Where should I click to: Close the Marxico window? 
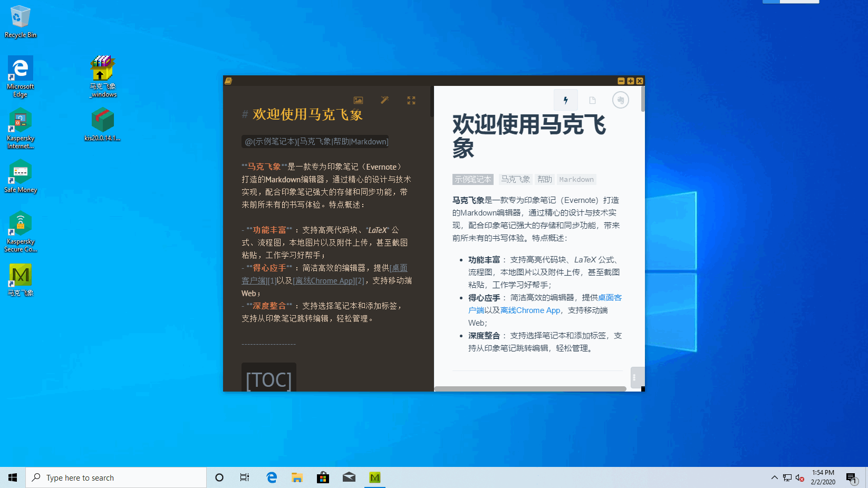click(x=640, y=81)
